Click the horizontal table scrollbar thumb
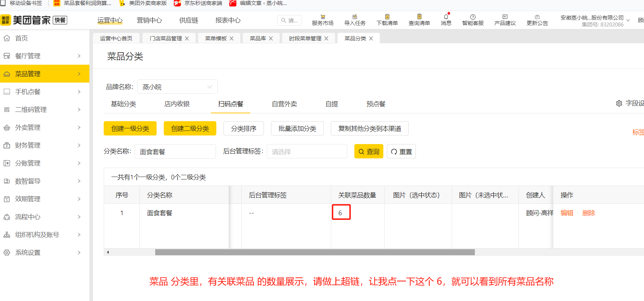 coord(315,252)
